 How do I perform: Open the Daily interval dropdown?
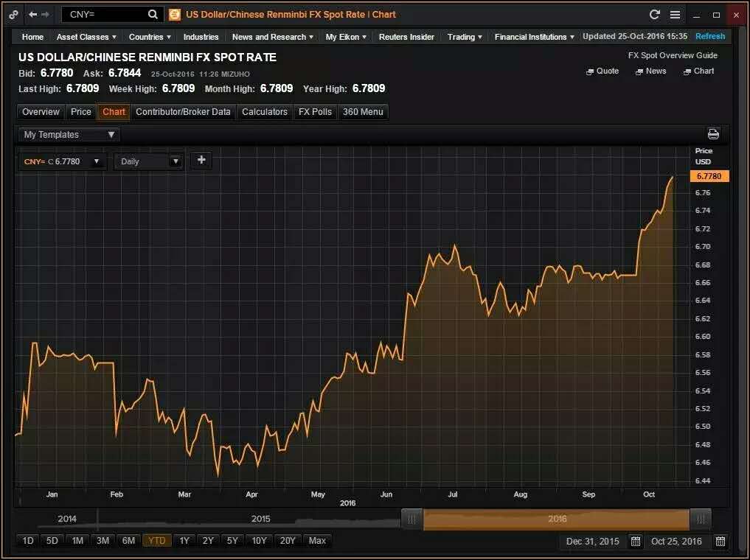149,161
